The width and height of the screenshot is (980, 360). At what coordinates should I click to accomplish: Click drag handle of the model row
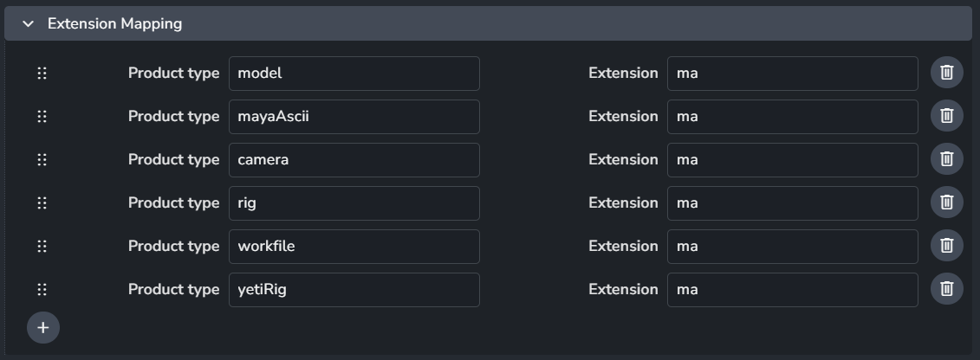click(42, 74)
